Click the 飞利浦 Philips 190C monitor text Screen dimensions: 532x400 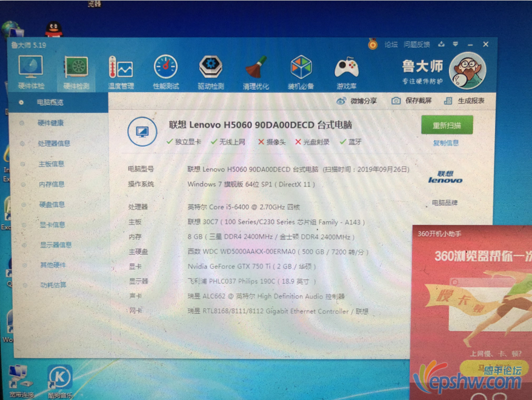pyautogui.click(x=251, y=281)
